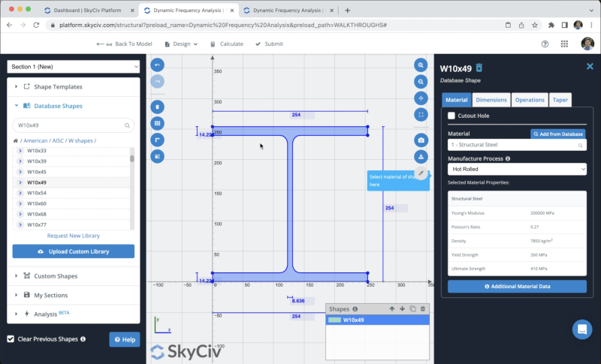Click the W10x49 shape search field
This screenshot has width=601, height=364.
(73, 125)
